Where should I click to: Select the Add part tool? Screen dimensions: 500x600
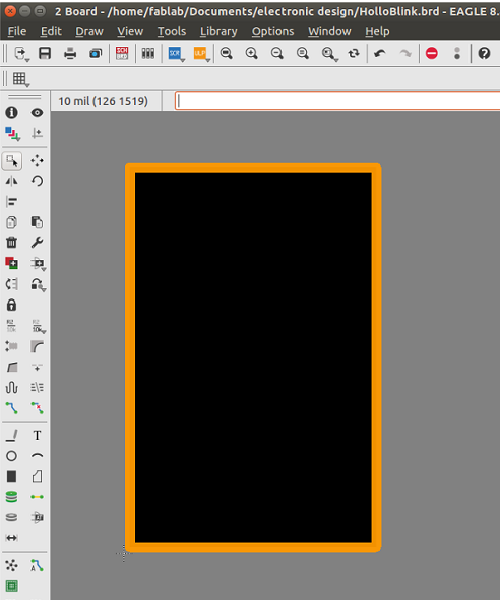pos(11,263)
